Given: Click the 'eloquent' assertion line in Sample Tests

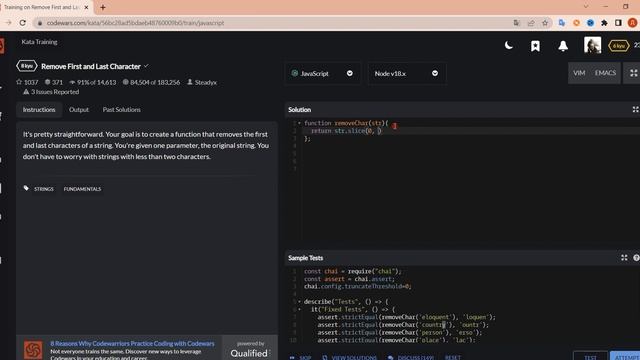Looking at the screenshot, I should pyautogui.click(x=406, y=317).
